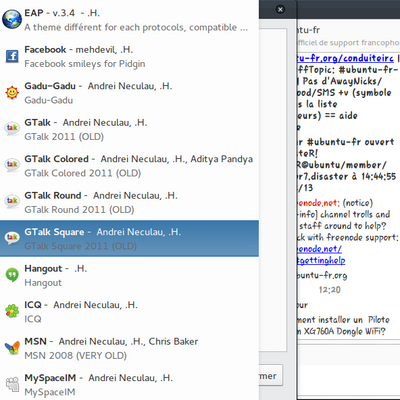Click the red freenode.net notice sender
The width and height of the screenshot is (400, 400).
click(x=318, y=203)
